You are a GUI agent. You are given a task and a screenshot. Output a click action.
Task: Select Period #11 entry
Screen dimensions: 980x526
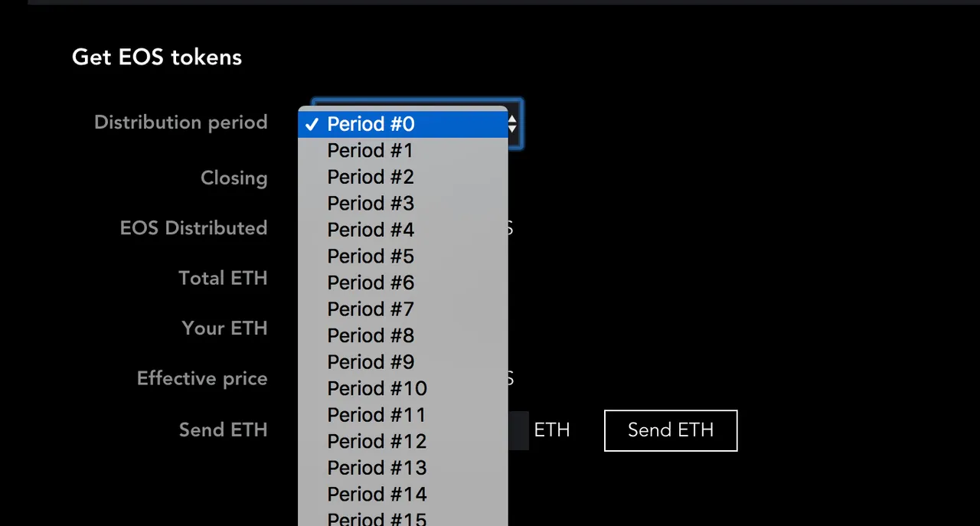point(377,415)
